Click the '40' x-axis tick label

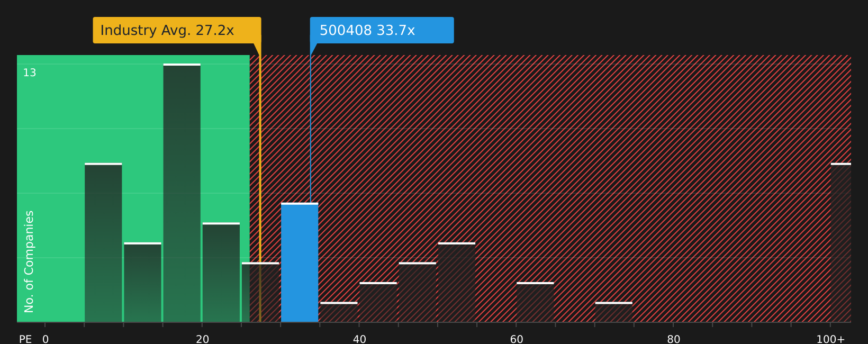[x=359, y=339]
